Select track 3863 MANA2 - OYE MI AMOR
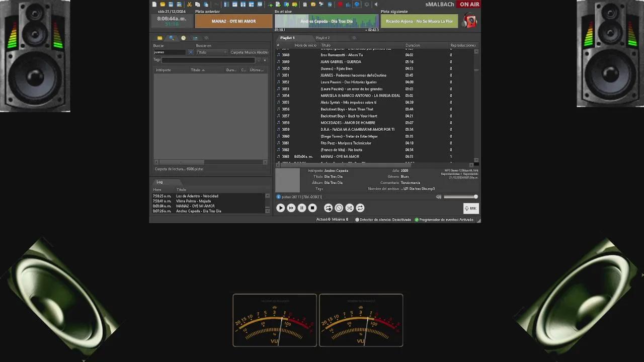The width and height of the screenshot is (644, 362). 375,156
